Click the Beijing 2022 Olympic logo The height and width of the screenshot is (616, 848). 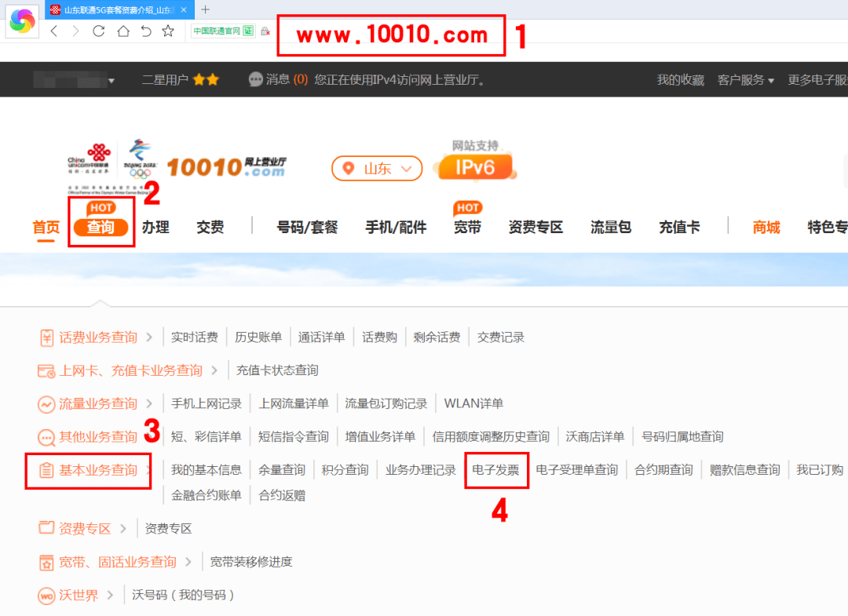tap(140, 159)
